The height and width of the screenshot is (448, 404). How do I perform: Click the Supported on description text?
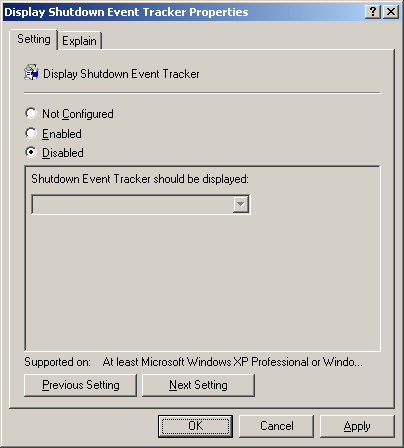point(232,362)
